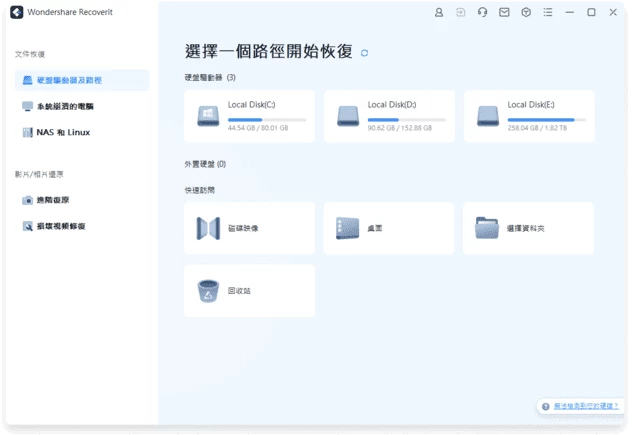Open the hamburger list menu

click(548, 13)
